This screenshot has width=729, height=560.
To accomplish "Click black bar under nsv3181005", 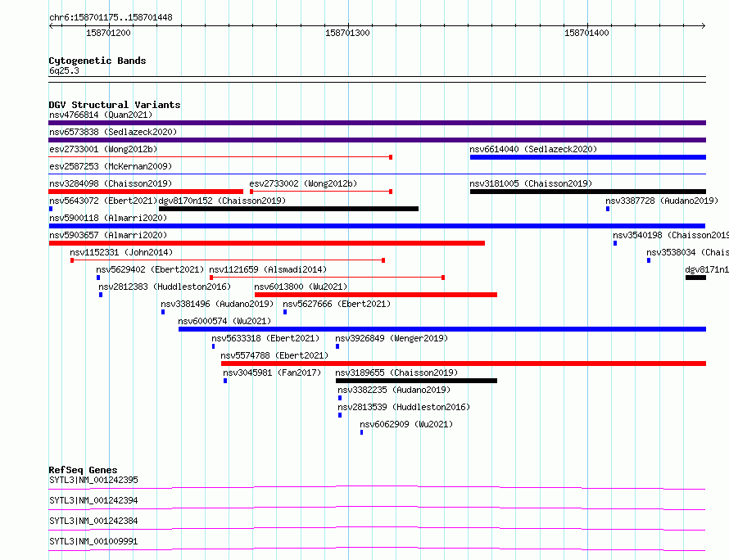I will coord(588,192).
